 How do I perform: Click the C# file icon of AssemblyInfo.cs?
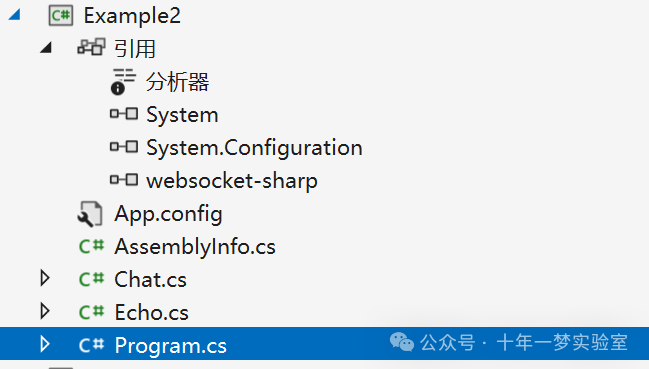pos(91,246)
